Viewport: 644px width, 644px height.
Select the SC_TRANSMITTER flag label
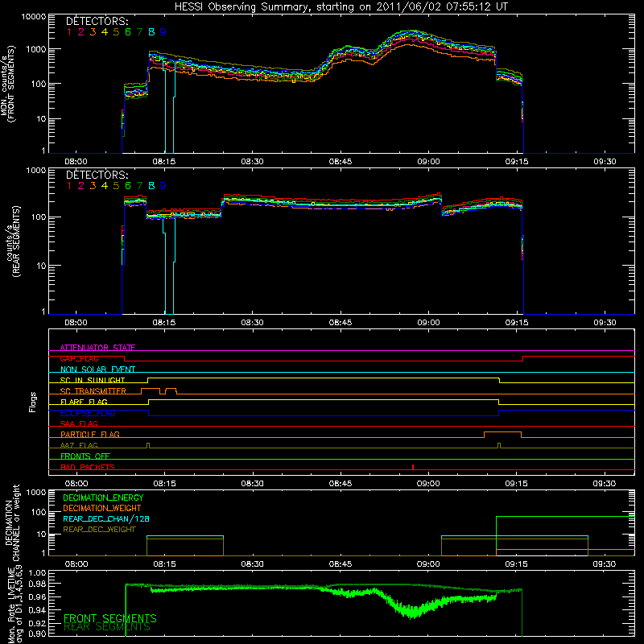click(x=93, y=390)
